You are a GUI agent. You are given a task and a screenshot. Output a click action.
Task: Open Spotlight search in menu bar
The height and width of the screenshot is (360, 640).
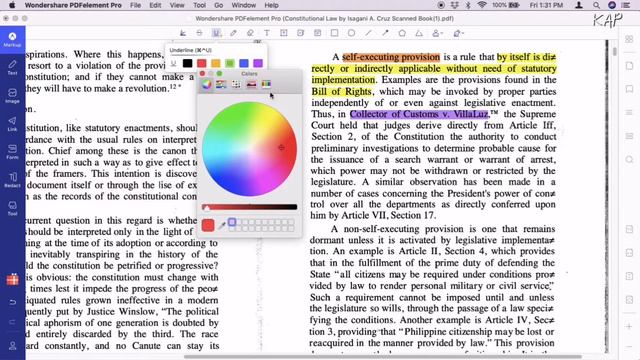click(x=596, y=5)
